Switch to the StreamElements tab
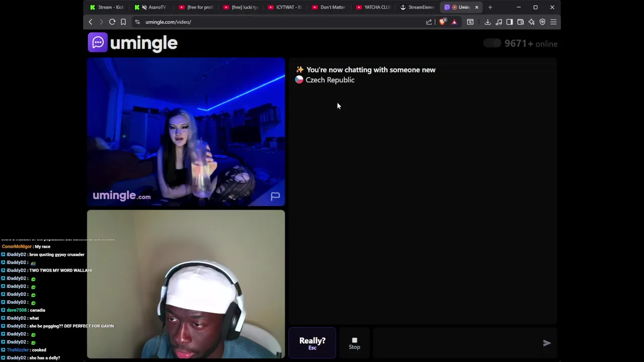644x362 pixels. tap(418, 7)
